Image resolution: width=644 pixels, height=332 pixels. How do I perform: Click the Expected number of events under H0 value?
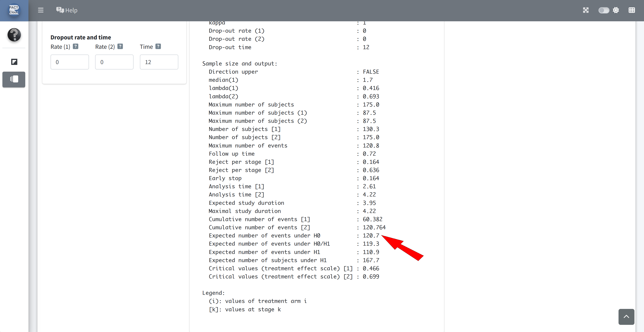(371, 235)
